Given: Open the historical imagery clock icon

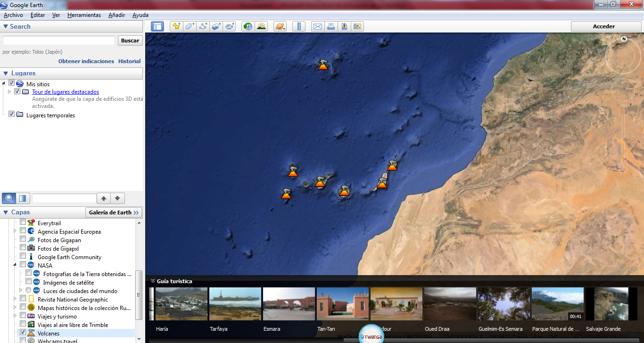Looking at the screenshot, I should pyautogui.click(x=248, y=26).
